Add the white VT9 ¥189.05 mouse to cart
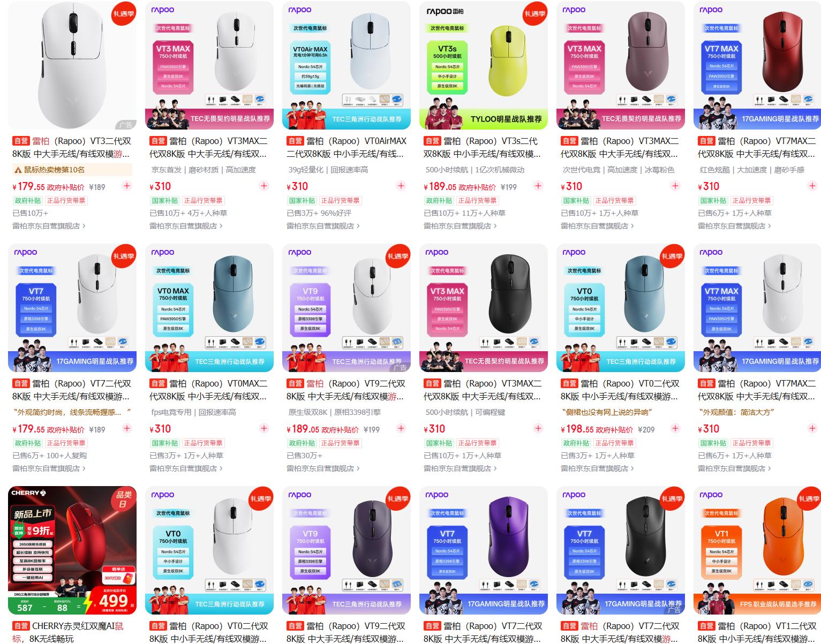 coord(401,429)
